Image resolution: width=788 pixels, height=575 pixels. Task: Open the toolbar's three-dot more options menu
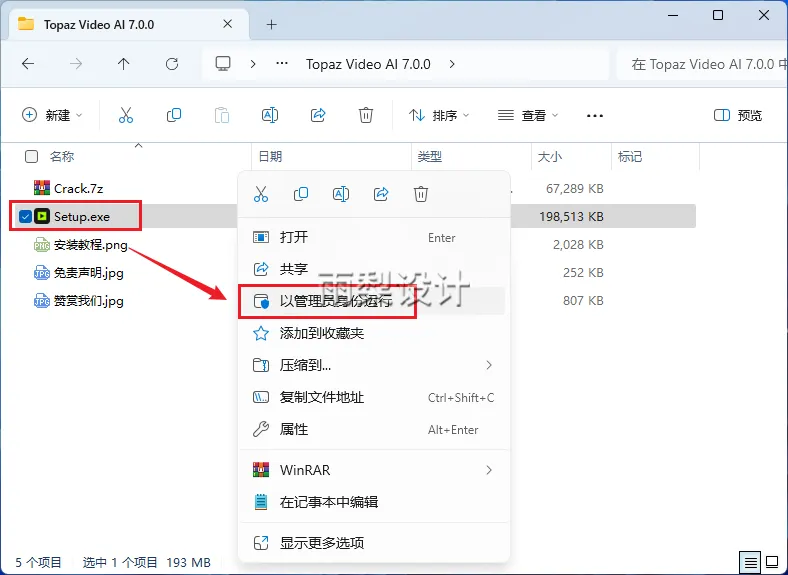pyautogui.click(x=595, y=116)
